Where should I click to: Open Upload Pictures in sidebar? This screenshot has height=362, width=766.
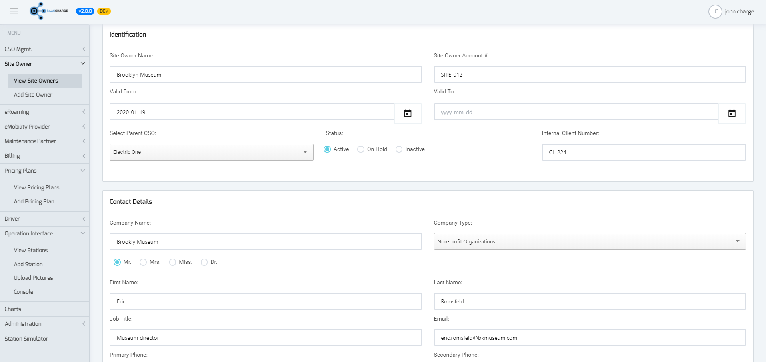(x=33, y=277)
